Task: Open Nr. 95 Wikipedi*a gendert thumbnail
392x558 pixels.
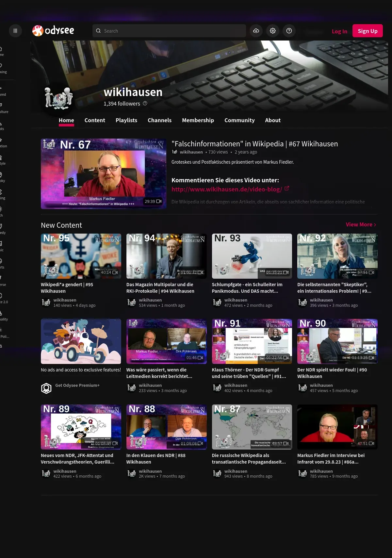Action: (x=81, y=256)
